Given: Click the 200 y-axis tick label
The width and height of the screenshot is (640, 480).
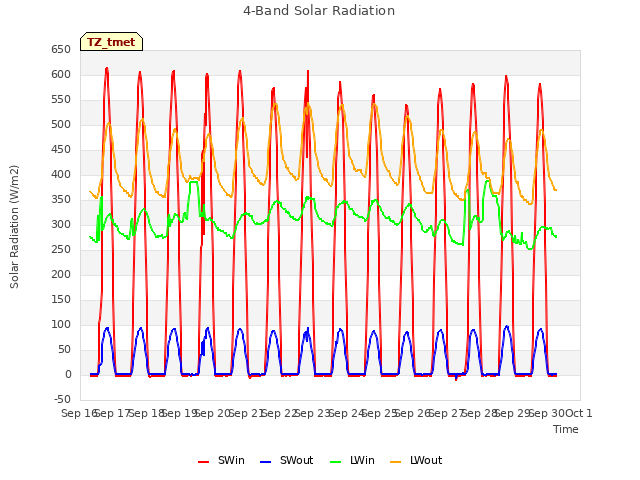Looking at the screenshot, I should 61,274.
